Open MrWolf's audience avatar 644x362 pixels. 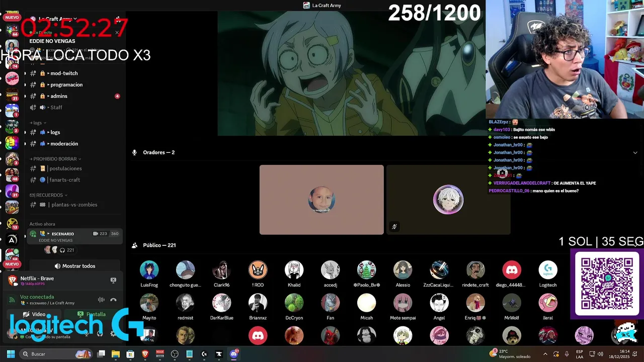[x=512, y=303]
